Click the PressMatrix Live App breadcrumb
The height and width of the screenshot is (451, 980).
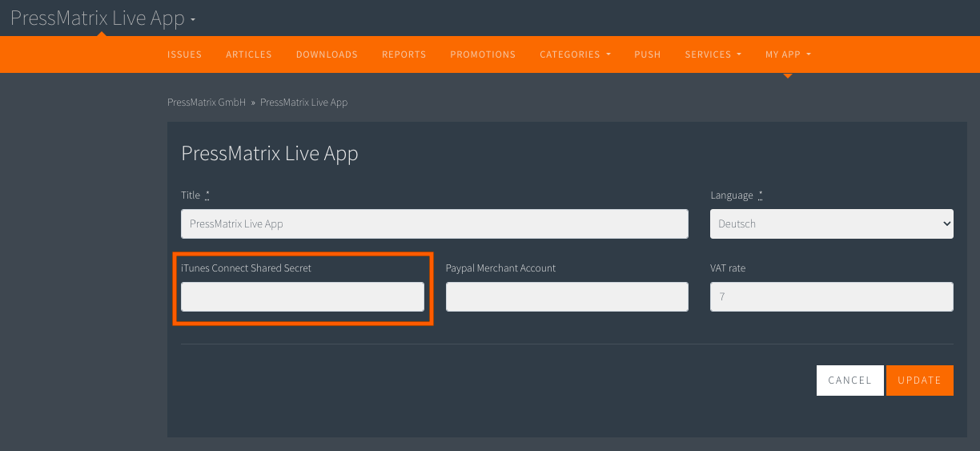[x=303, y=103]
